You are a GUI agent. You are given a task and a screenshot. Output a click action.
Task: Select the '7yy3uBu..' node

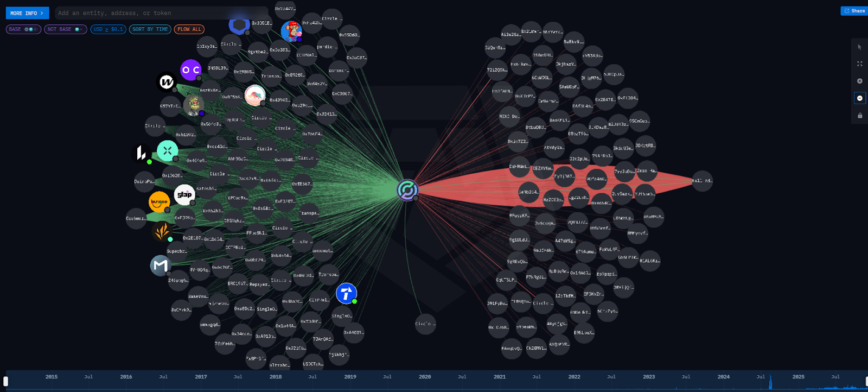pos(624,172)
